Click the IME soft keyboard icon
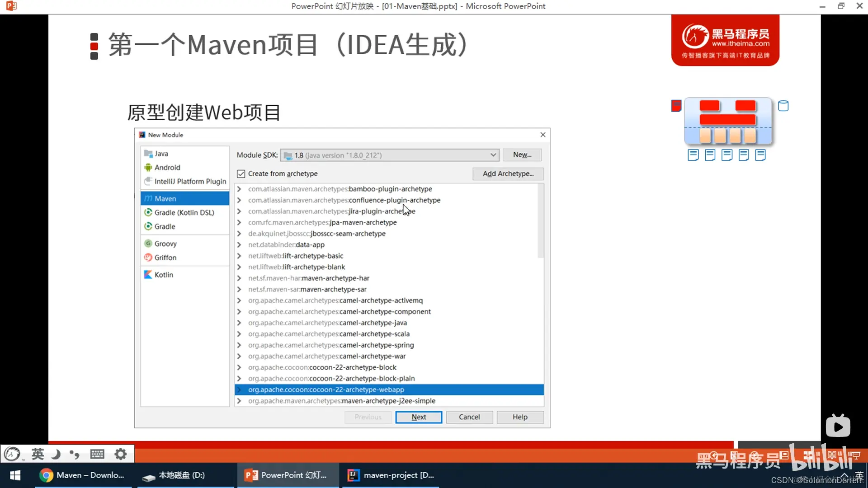Viewport: 868px width, 488px height. pyautogui.click(x=97, y=454)
